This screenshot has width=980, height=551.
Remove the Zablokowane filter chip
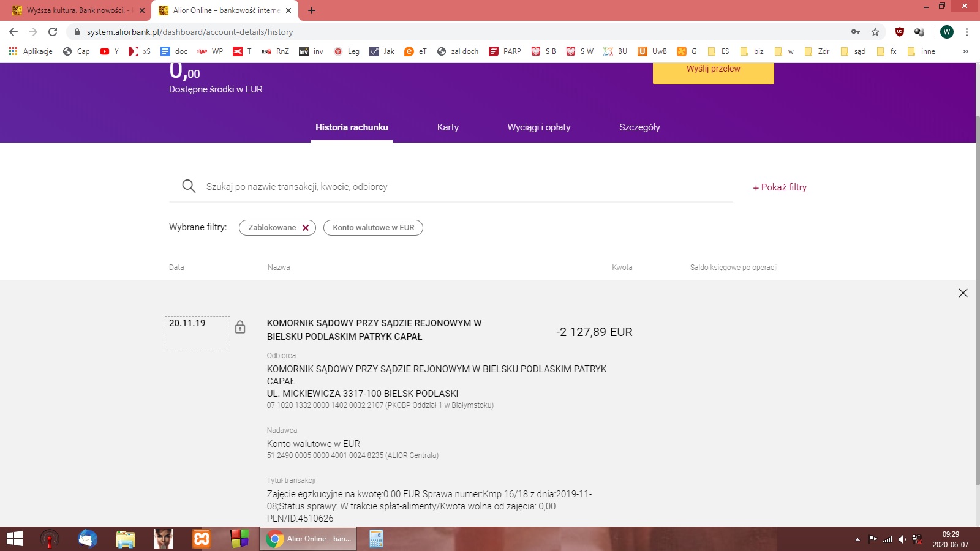coord(306,228)
